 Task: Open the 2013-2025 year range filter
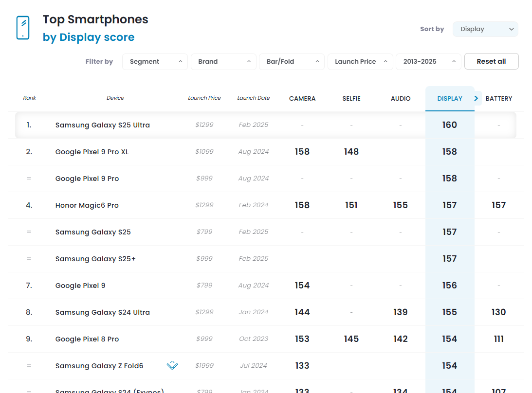tap(428, 62)
